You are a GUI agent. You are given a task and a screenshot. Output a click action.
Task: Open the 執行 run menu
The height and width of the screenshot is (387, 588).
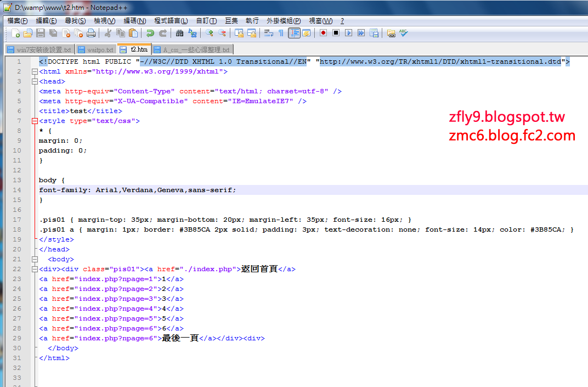252,21
